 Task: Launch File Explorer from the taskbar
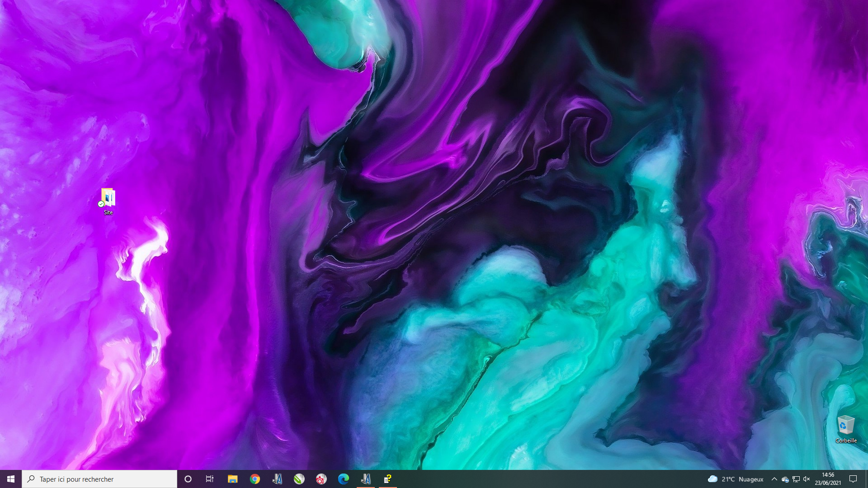(x=232, y=479)
